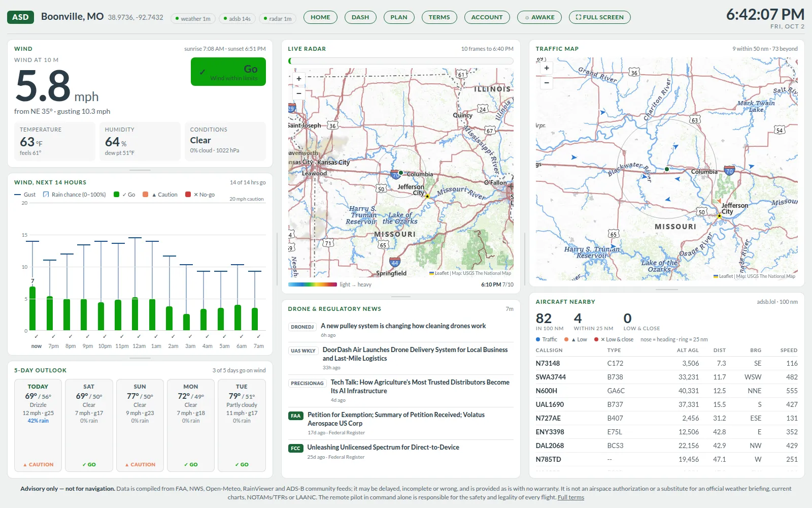This screenshot has height=508, width=812.
Task: Click the green FAA badge
Action: click(x=296, y=416)
